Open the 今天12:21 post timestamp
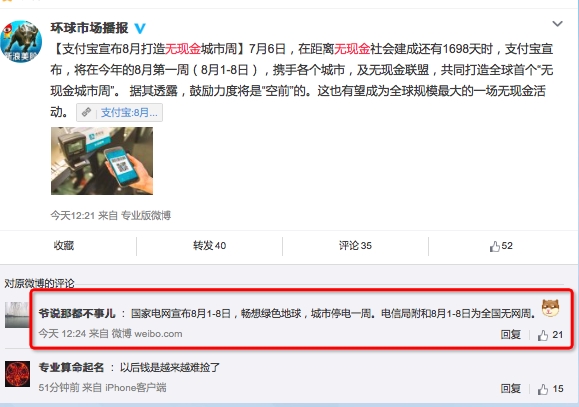Screen dimensions: 579x407 tap(73, 215)
